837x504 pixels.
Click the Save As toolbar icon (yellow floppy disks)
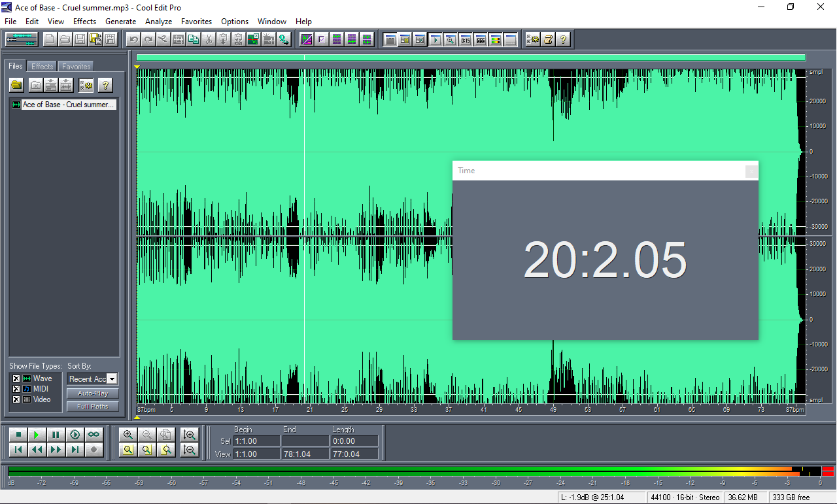point(95,39)
